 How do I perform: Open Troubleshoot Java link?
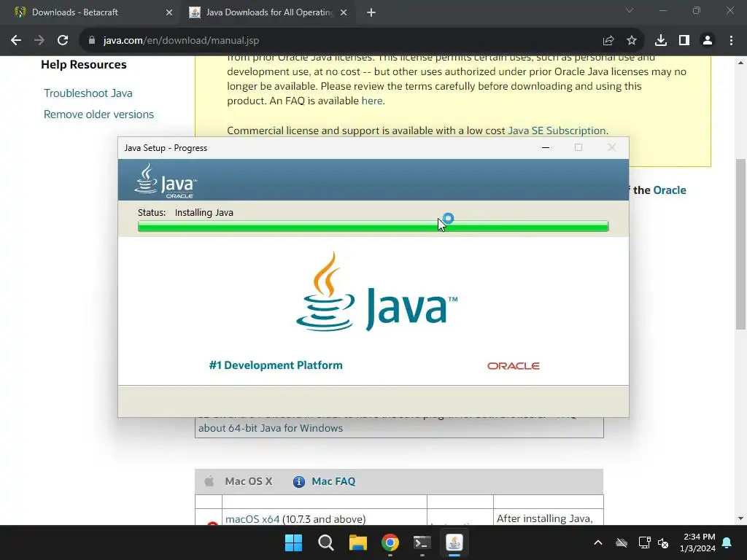88,93
